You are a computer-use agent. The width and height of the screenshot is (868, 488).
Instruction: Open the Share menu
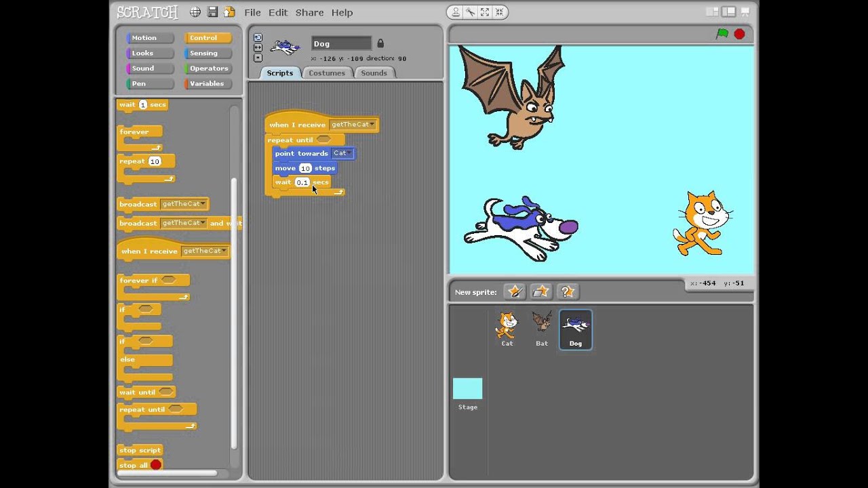point(309,12)
